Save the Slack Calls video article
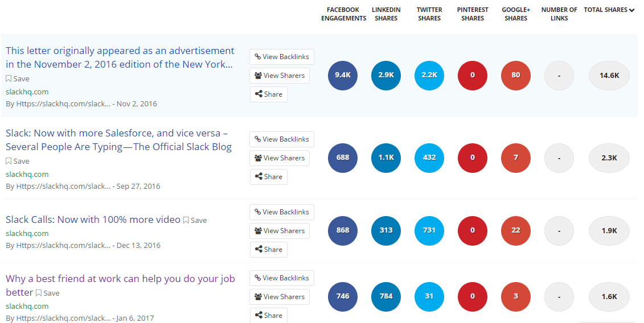Viewport: 644px width, 323px height. [195, 220]
